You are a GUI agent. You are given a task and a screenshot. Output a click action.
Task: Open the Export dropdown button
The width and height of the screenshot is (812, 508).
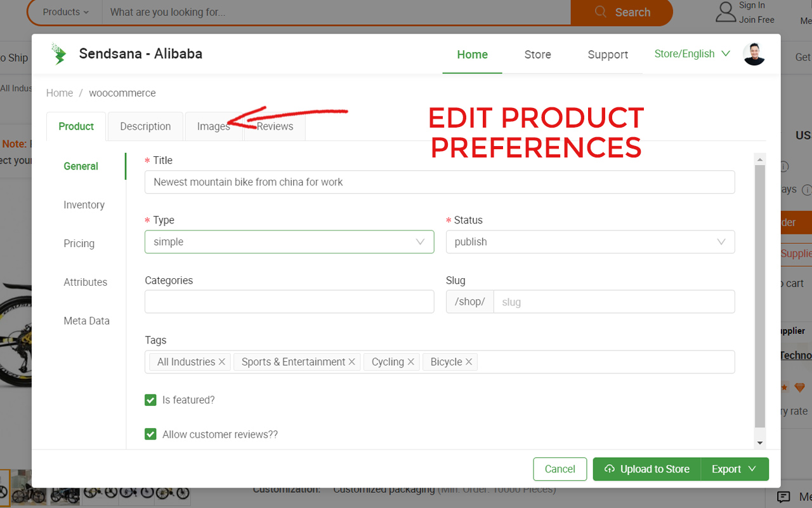735,469
